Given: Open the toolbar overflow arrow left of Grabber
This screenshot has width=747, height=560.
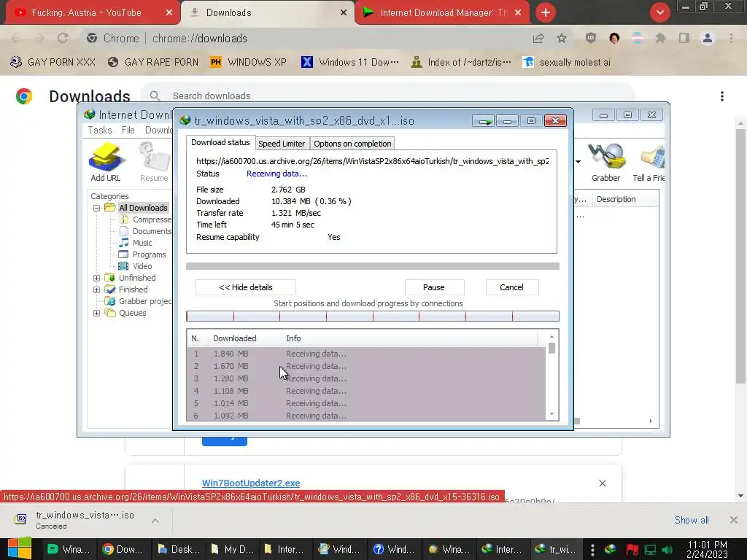Looking at the screenshot, I should point(578,162).
